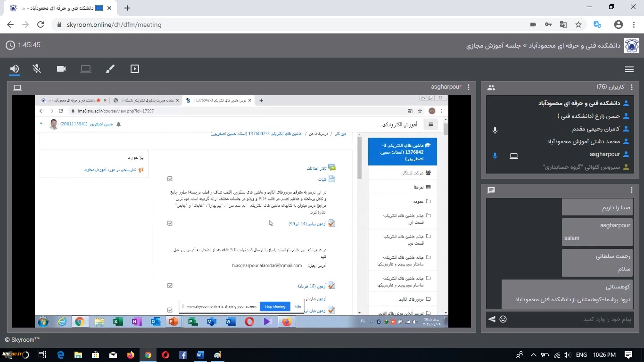Screen dimensions: 644x362
Task: Turn on the webcam camera icon
Action: click(61, 69)
